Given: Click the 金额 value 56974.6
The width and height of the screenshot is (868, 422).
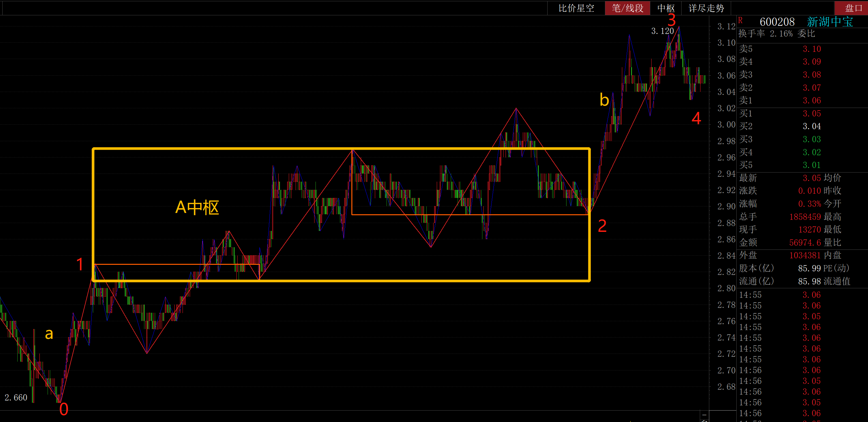Looking at the screenshot, I should [x=805, y=243].
